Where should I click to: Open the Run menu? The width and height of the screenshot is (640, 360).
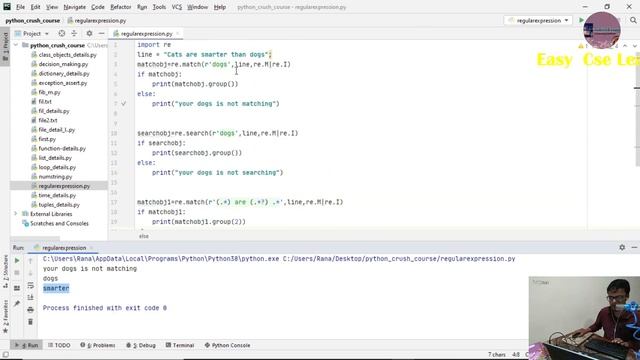point(142,7)
